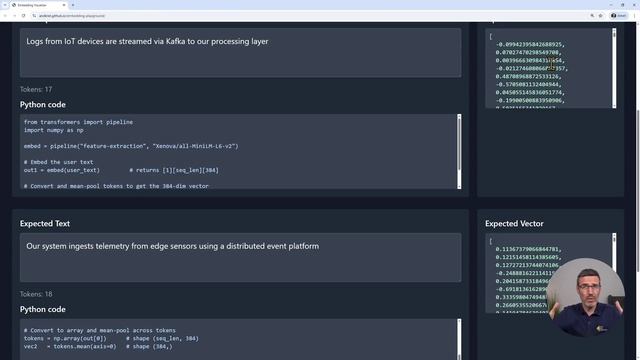This screenshot has width=640, height=360.
Task: Click the upper vector panel's scrollbar
Action: pyautogui.click(x=614, y=68)
